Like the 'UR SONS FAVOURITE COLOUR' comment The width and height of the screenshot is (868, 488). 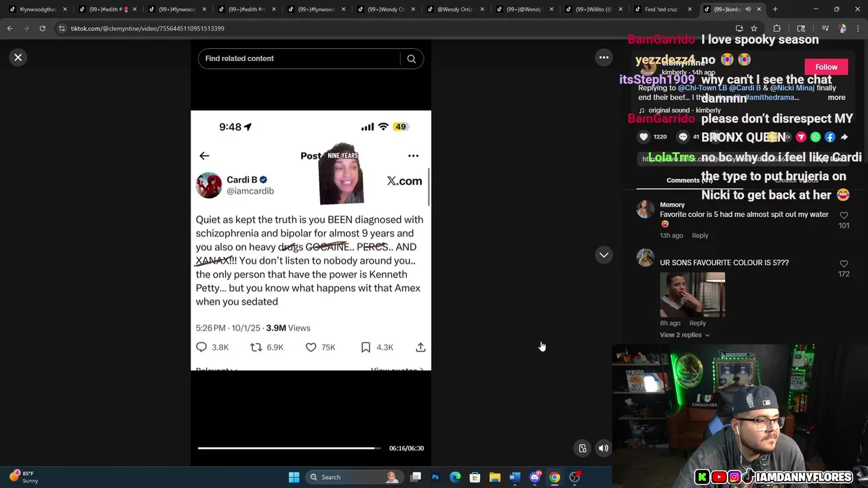tap(844, 264)
